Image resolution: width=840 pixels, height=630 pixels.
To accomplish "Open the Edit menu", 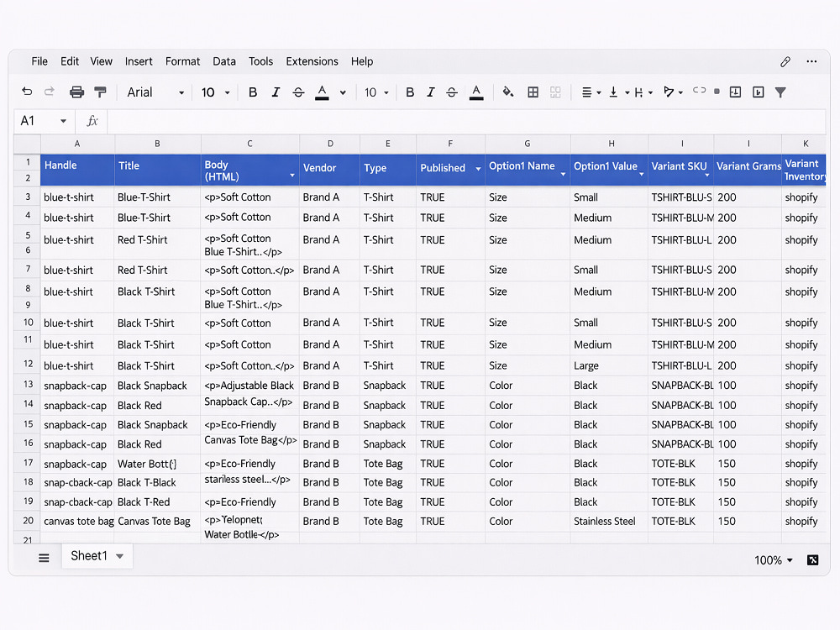I will [x=70, y=61].
